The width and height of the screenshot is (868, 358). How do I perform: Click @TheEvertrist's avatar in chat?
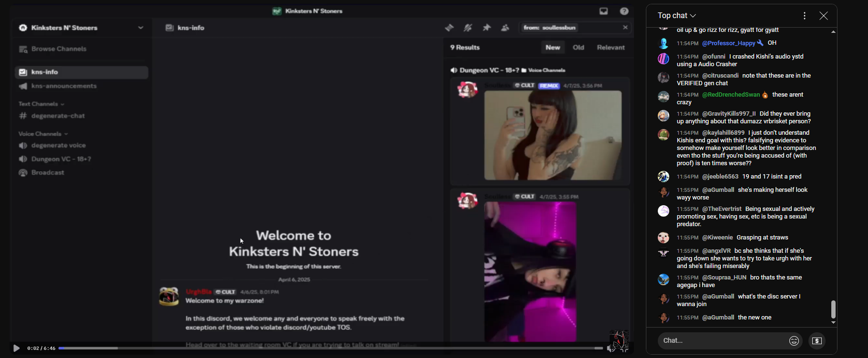tap(664, 211)
